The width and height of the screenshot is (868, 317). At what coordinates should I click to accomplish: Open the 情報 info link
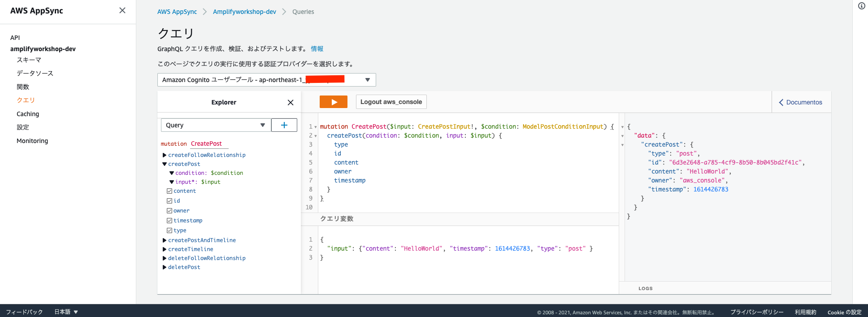317,49
